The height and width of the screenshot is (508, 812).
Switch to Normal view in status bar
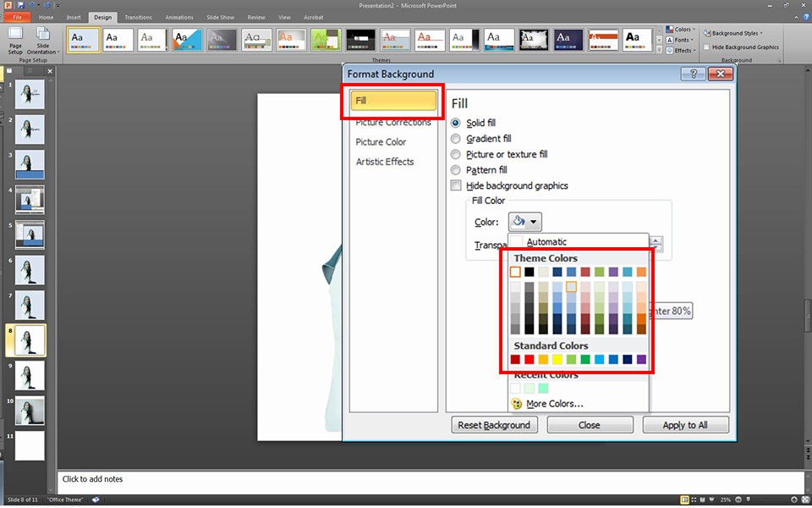tap(683, 500)
